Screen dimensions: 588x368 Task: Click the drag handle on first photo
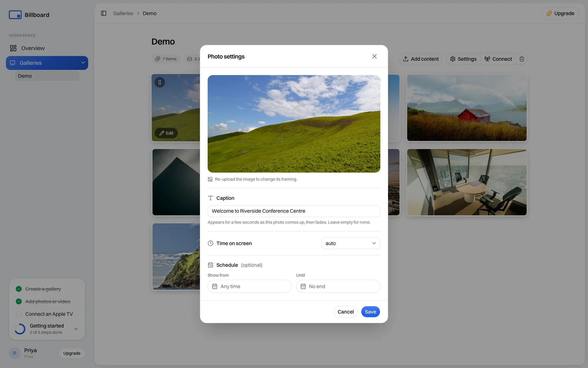[159, 82]
